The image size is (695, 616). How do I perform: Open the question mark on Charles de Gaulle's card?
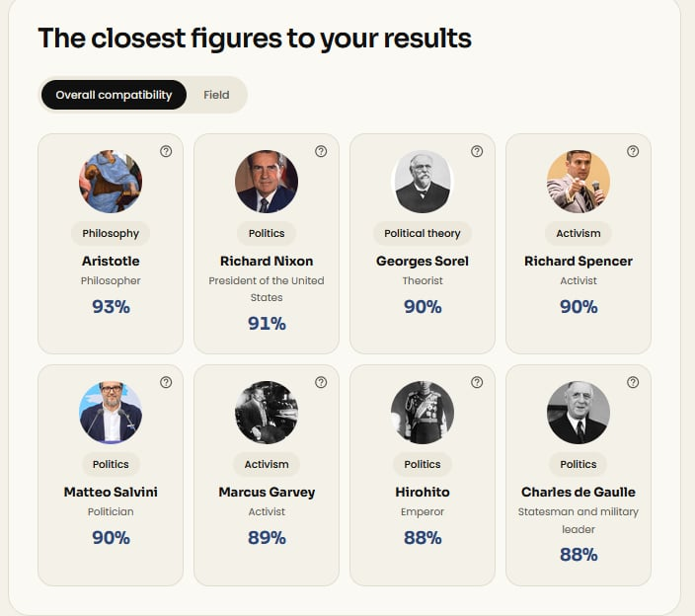pos(633,382)
